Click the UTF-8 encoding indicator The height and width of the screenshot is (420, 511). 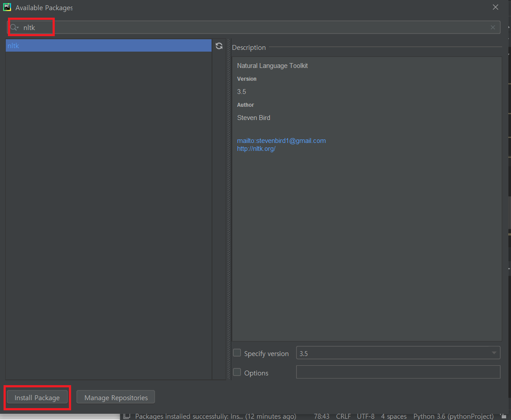click(x=365, y=416)
